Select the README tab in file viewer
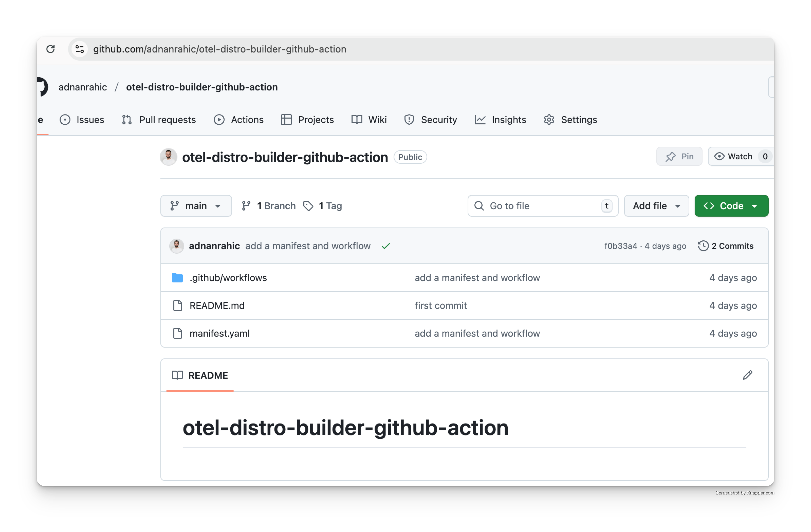 pyautogui.click(x=200, y=375)
